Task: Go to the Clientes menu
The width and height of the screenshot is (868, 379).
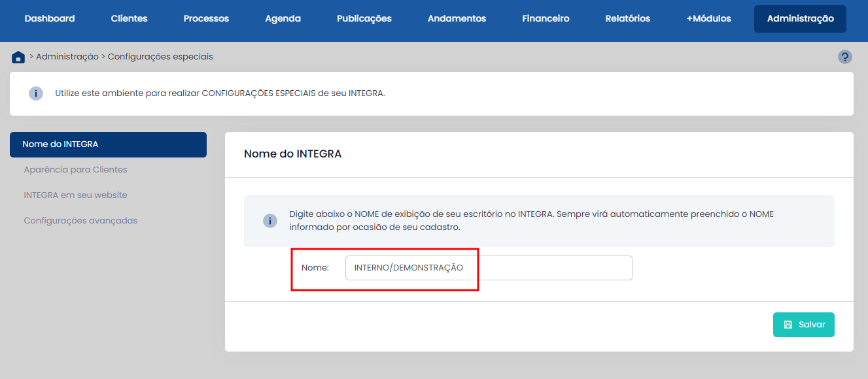Action: [130, 18]
